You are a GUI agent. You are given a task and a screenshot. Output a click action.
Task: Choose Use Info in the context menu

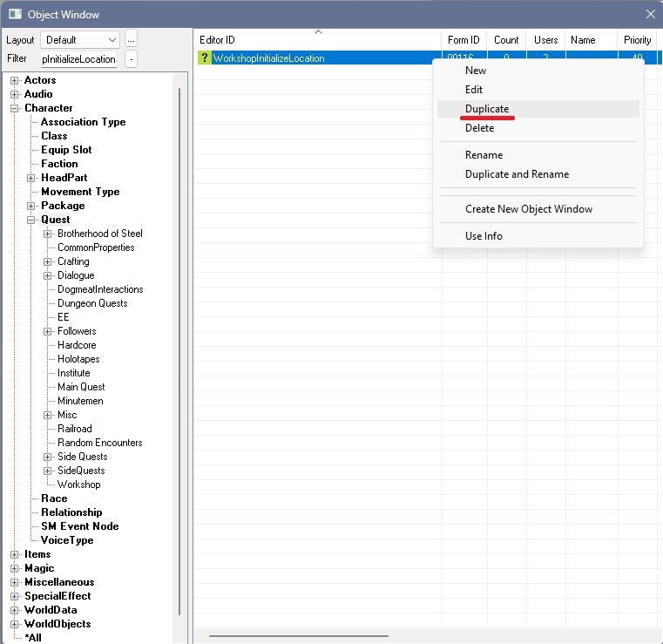[538, 236]
